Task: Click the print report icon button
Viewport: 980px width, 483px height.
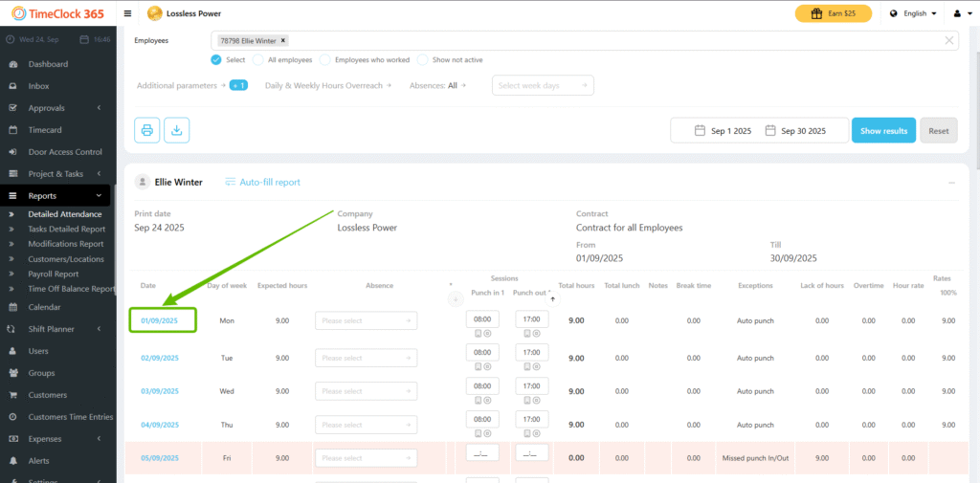Action: [x=146, y=130]
